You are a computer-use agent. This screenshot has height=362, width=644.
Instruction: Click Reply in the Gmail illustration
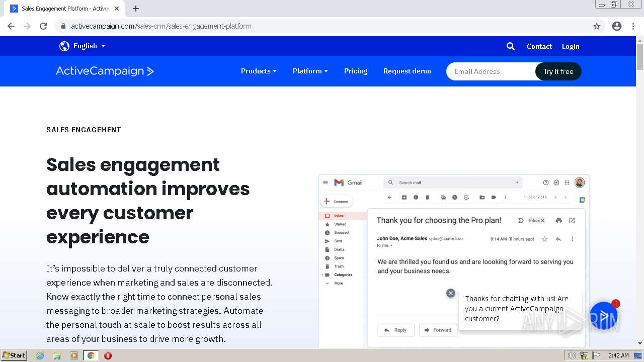(x=396, y=330)
